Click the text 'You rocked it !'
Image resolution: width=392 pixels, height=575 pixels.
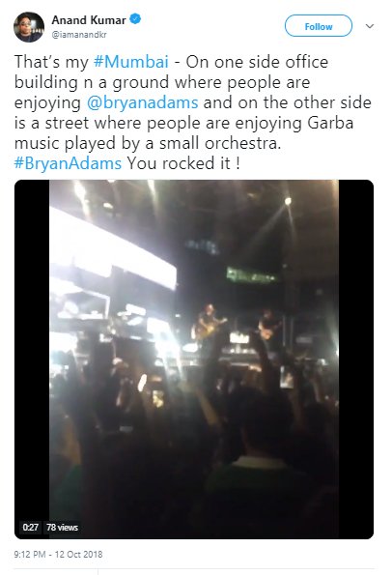pos(182,163)
